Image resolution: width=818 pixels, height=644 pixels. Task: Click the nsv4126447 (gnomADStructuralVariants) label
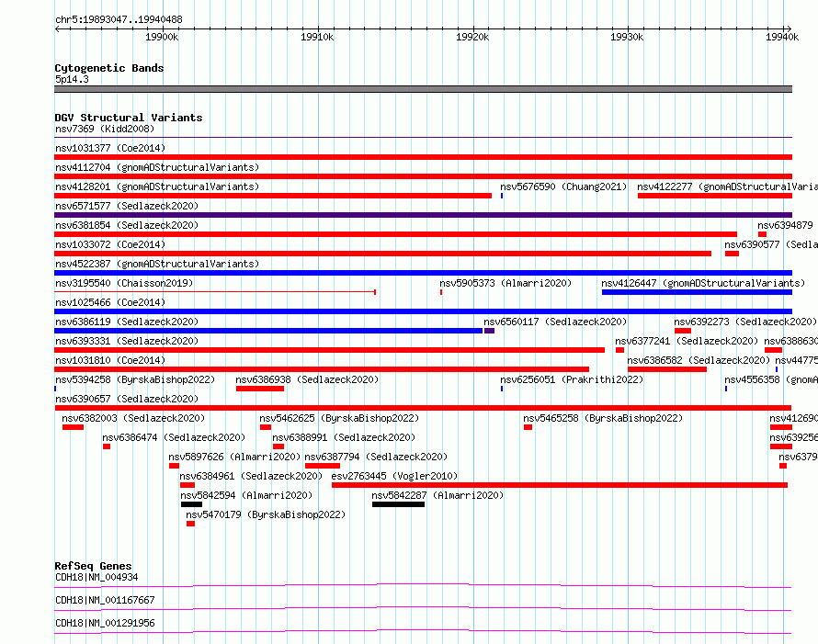[703, 283]
